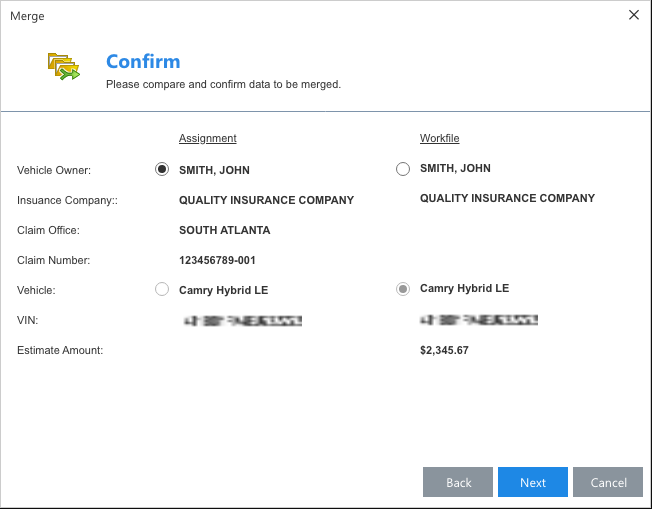Click claim number 123456789-001
The image size is (652, 509).
click(217, 260)
